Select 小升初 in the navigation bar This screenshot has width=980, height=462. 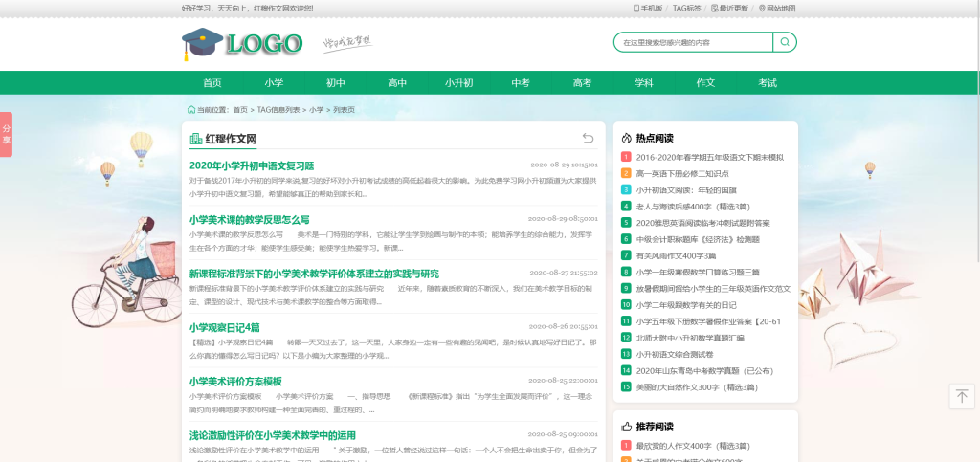(x=458, y=83)
